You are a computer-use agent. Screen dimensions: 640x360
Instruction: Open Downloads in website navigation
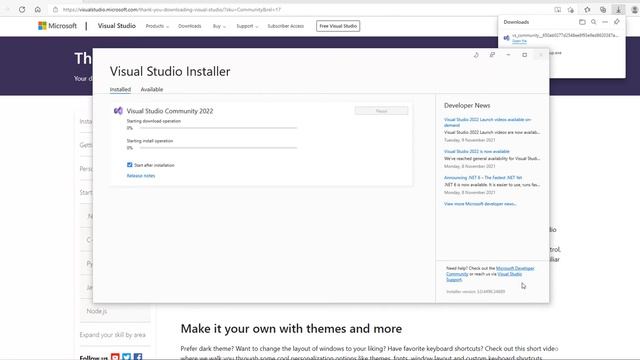coord(190,26)
